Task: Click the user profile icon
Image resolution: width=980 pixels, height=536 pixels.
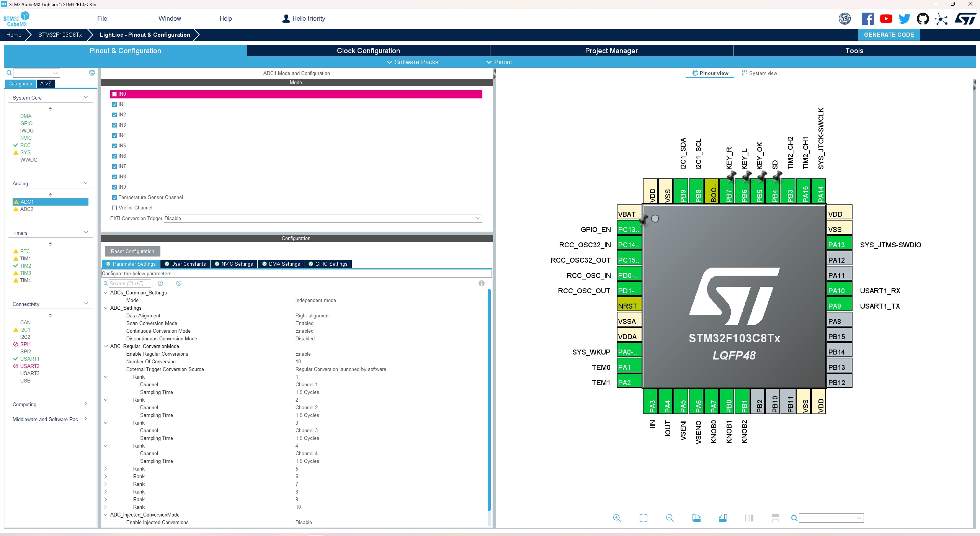Action: point(286,18)
